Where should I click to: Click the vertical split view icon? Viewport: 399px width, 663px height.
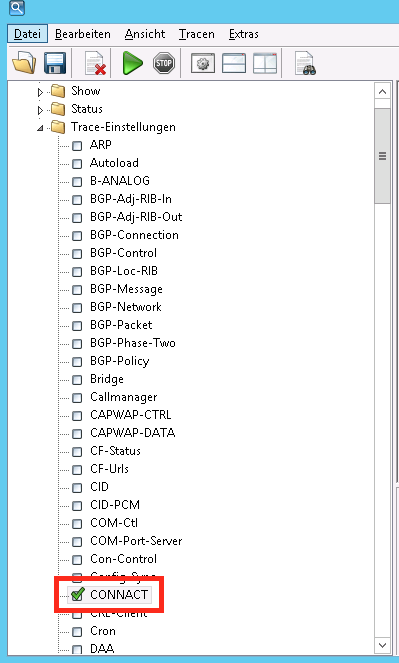pos(265,63)
